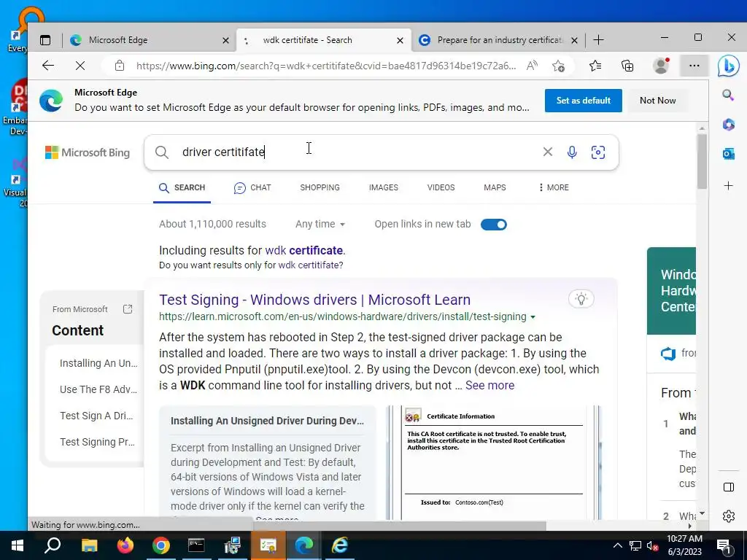Open sidebar settings gear icon

tap(729, 516)
